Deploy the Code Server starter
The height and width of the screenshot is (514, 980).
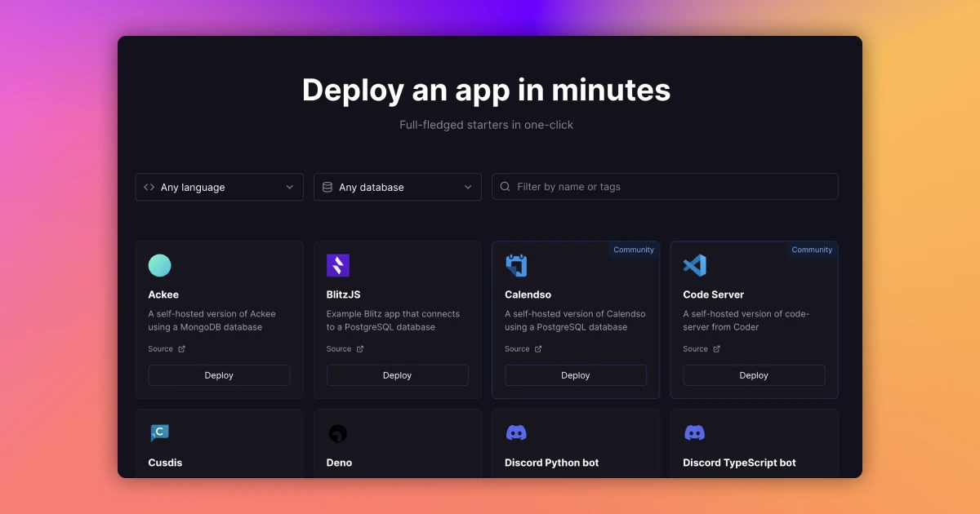tap(754, 375)
